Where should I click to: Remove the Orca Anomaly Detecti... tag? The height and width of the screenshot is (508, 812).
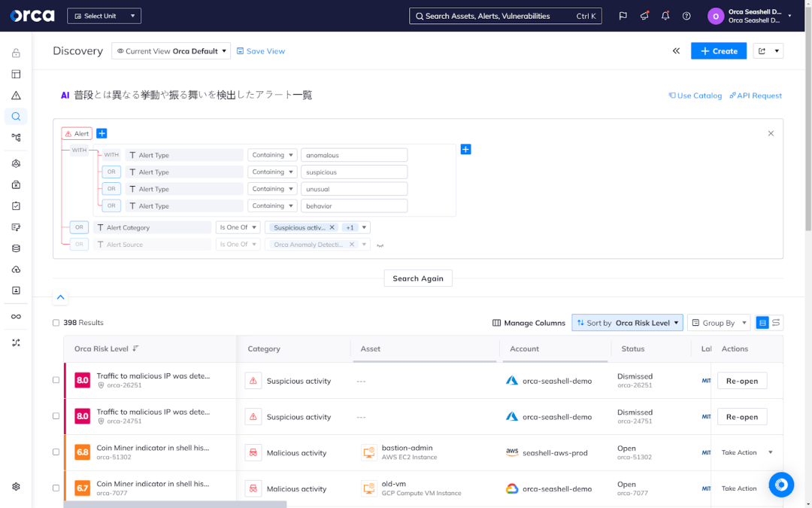(x=352, y=244)
